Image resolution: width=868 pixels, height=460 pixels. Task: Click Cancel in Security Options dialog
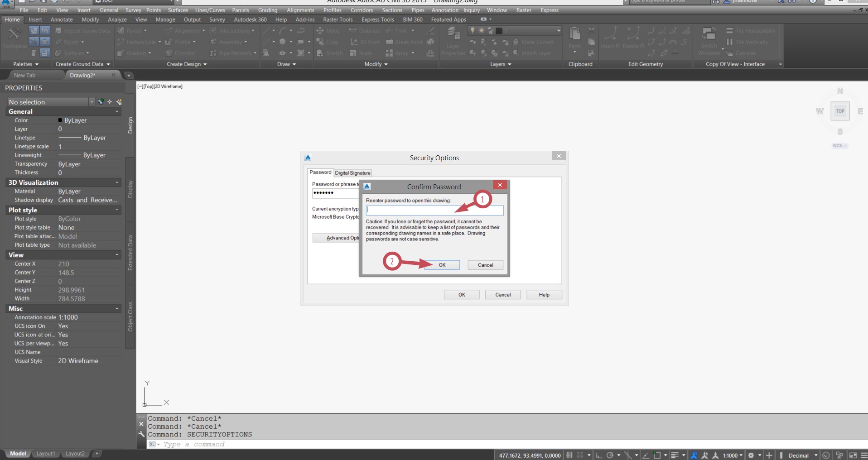[x=503, y=295]
